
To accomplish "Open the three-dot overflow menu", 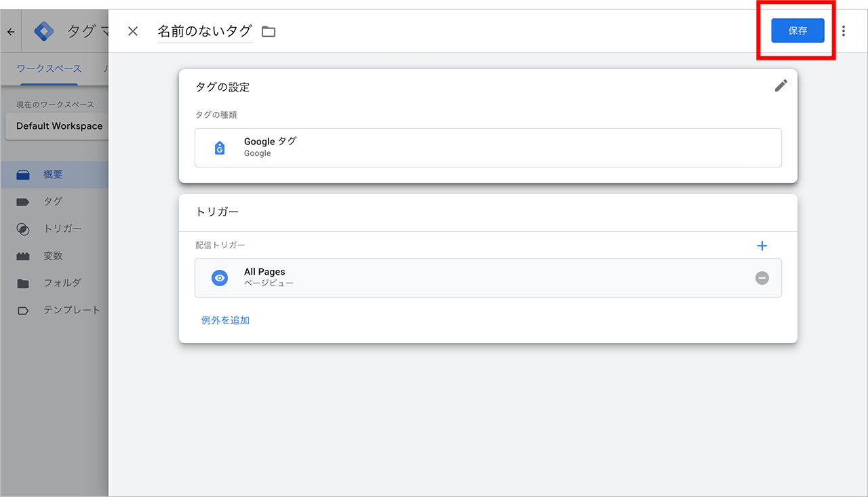I will 843,31.
